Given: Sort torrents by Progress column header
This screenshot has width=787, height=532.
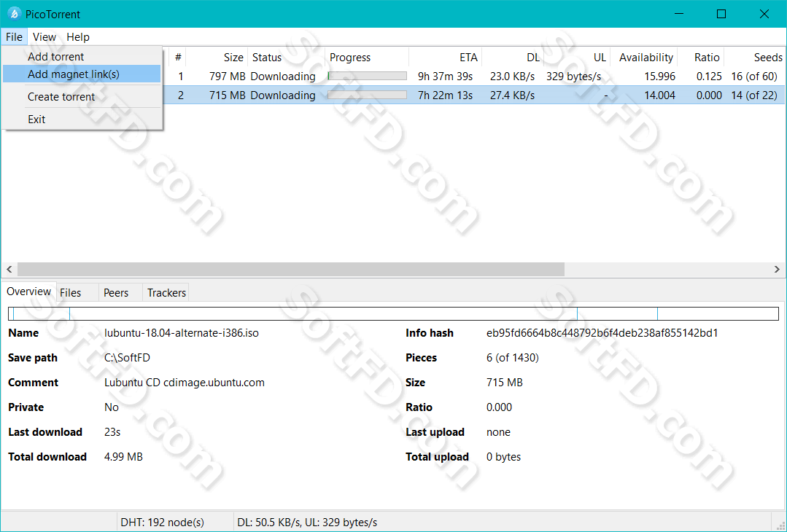Looking at the screenshot, I should click(x=367, y=58).
